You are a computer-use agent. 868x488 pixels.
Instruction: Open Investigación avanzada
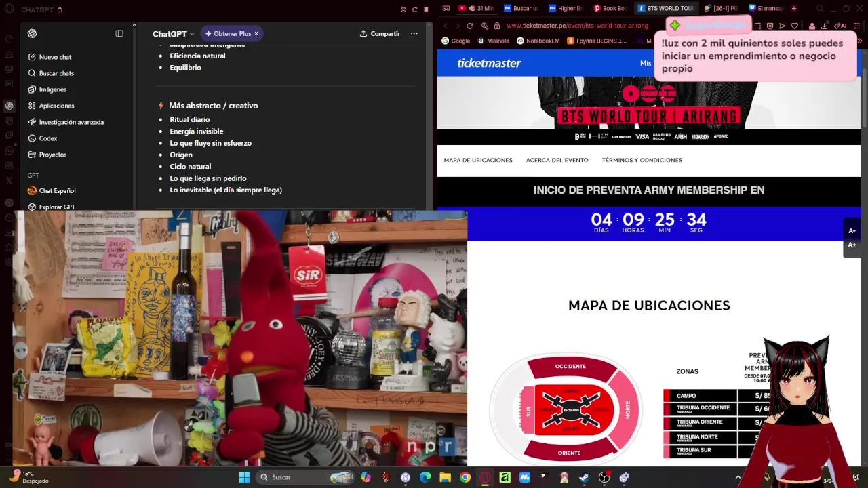(66, 122)
